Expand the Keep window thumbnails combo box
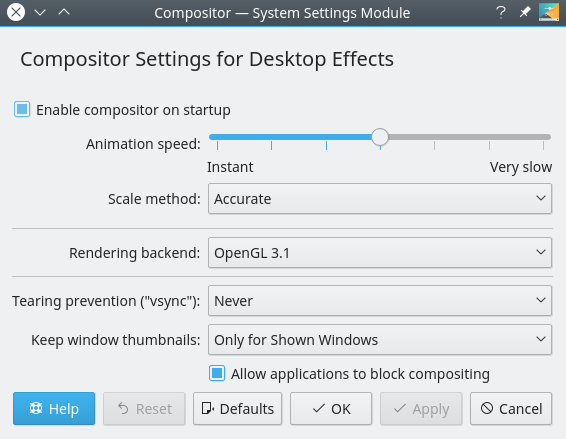The width and height of the screenshot is (566, 439). pos(380,340)
